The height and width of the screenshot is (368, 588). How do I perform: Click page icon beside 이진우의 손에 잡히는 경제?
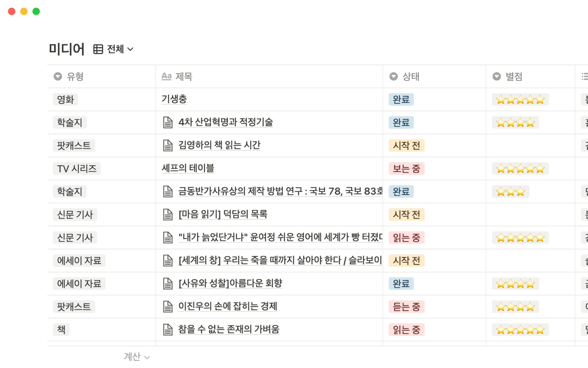coord(168,306)
